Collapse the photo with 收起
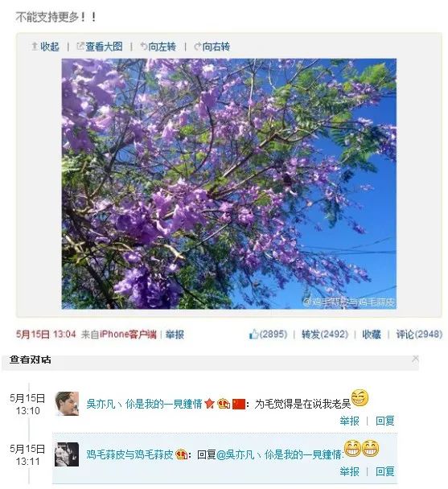The height and width of the screenshot is (489, 448). tap(46, 47)
